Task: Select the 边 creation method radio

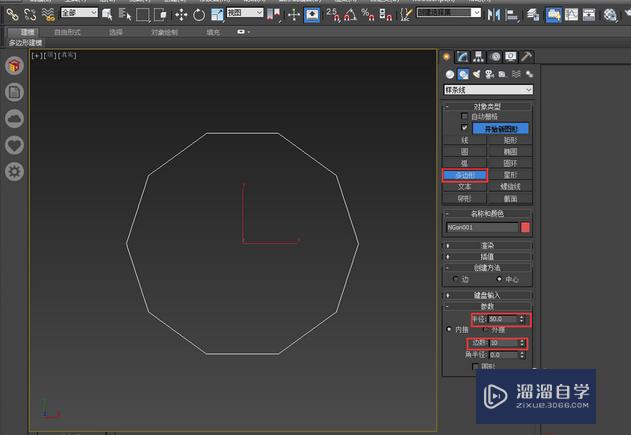Action: [x=456, y=279]
